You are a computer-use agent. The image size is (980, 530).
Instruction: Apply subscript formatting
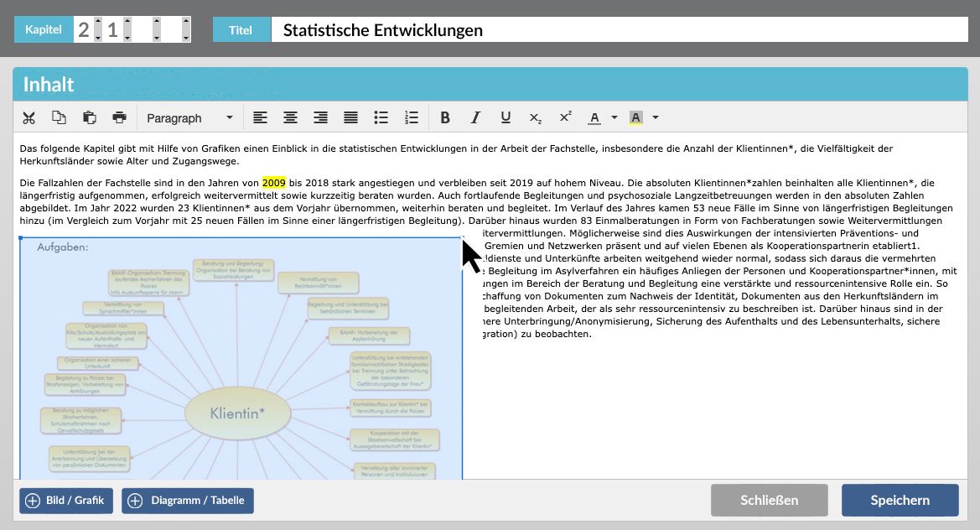pyautogui.click(x=536, y=117)
